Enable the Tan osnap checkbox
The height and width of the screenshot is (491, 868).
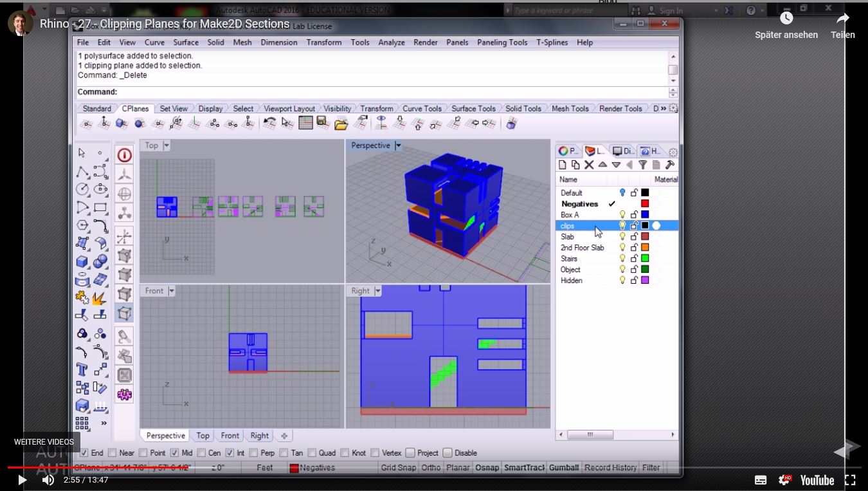tap(284, 453)
